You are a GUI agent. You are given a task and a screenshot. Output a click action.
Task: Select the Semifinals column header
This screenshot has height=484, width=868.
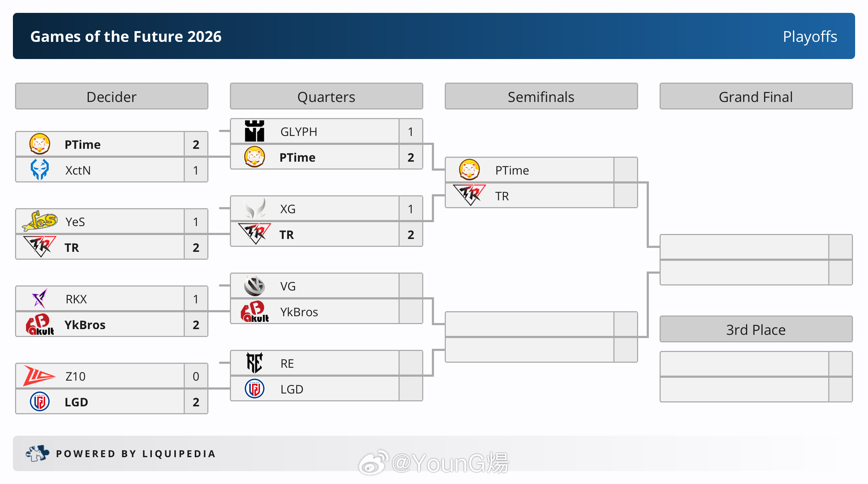(x=541, y=97)
